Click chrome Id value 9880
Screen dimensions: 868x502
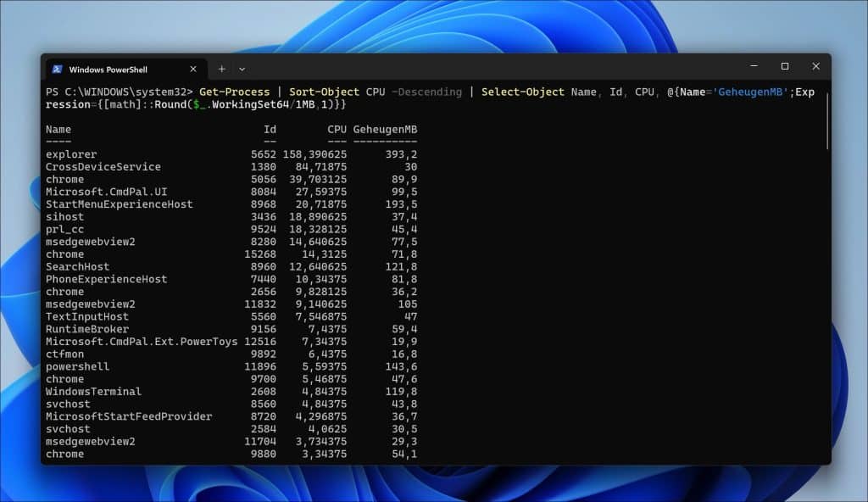pos(264,454)
